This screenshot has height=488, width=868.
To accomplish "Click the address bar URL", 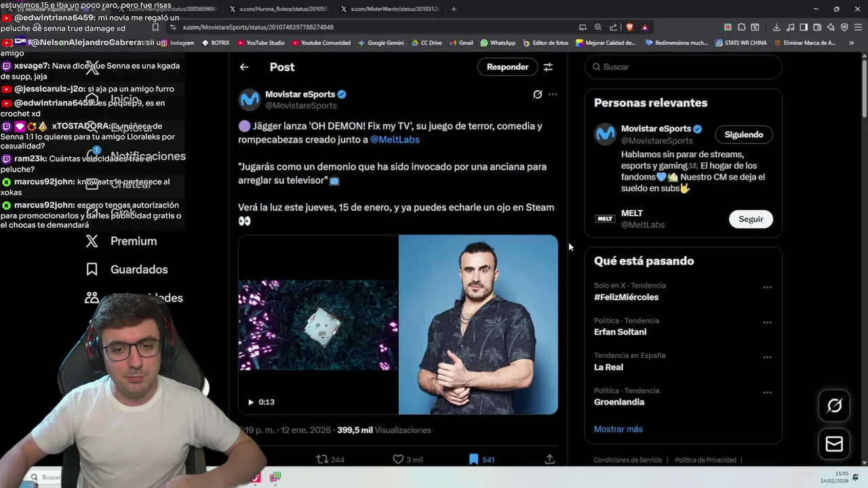I will [258, 27].
